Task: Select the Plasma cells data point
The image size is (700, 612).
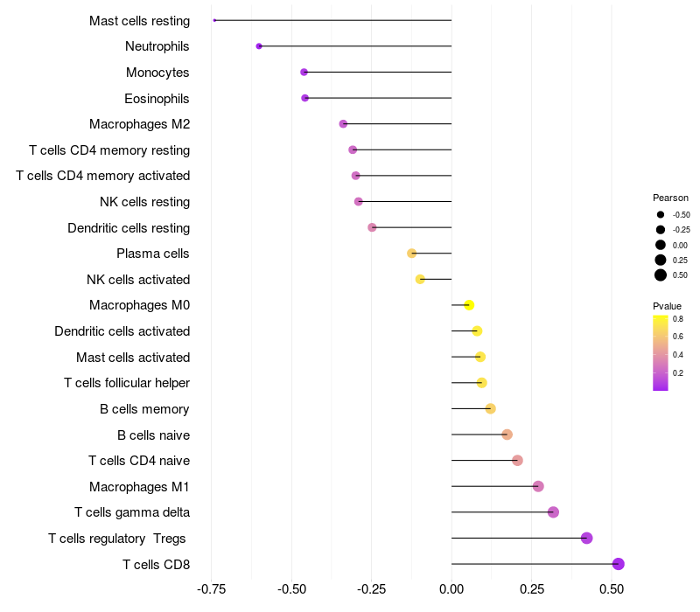Action: click(x=411, y=254)
